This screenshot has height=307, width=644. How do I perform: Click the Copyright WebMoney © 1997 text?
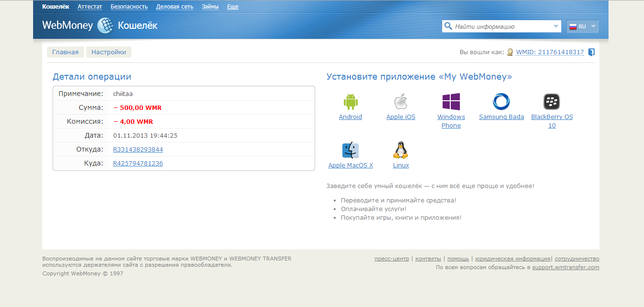(x=83, y=273)
